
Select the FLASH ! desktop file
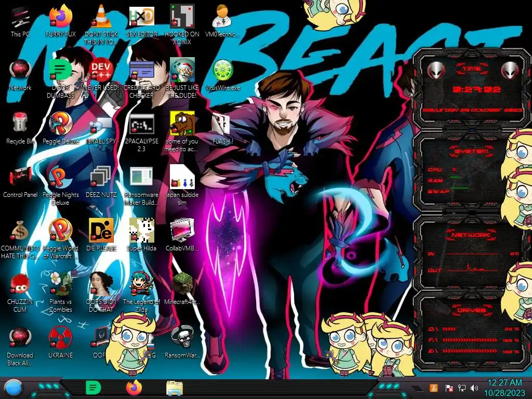[x=222, y=128]
